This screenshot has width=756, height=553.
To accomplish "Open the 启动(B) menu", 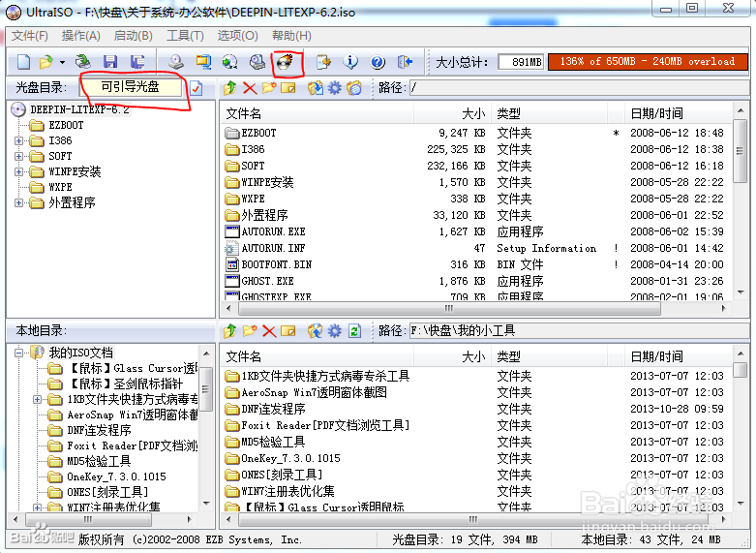I will click(x=133, y=36).
